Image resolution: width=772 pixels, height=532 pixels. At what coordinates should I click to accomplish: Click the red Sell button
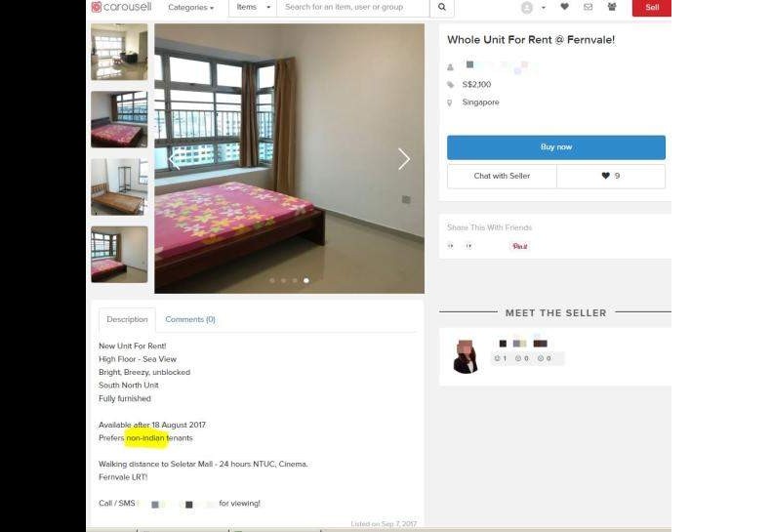click(x=651, y=8)
